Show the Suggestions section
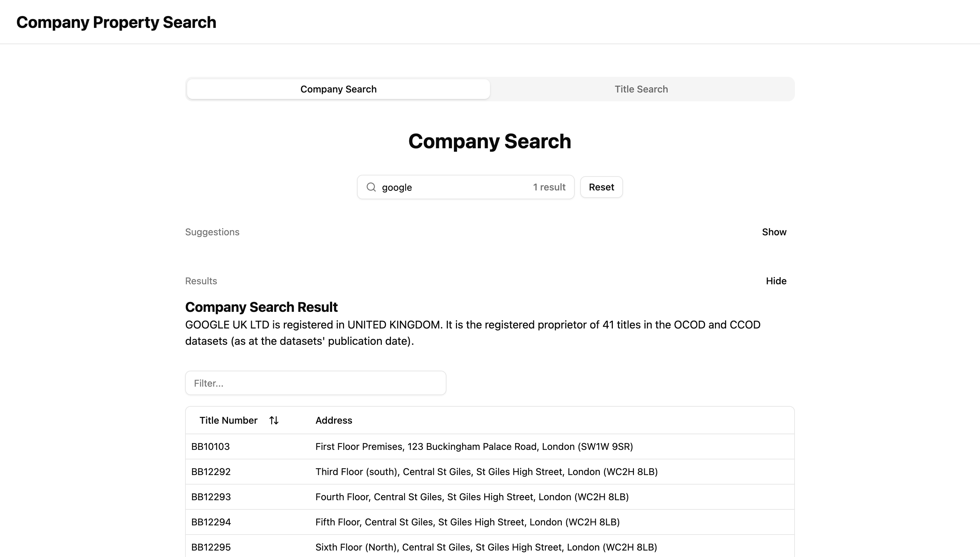 [x=774, y=232]
